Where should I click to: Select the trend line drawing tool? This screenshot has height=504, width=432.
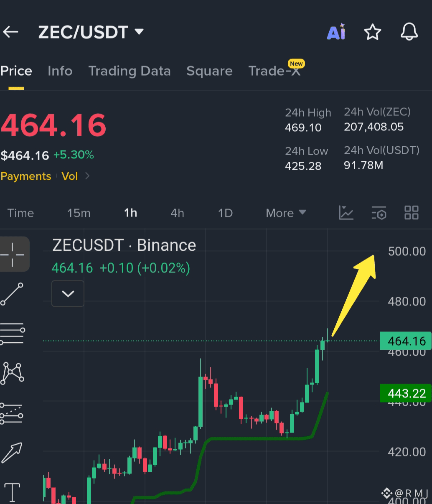[x=12, y=294]
